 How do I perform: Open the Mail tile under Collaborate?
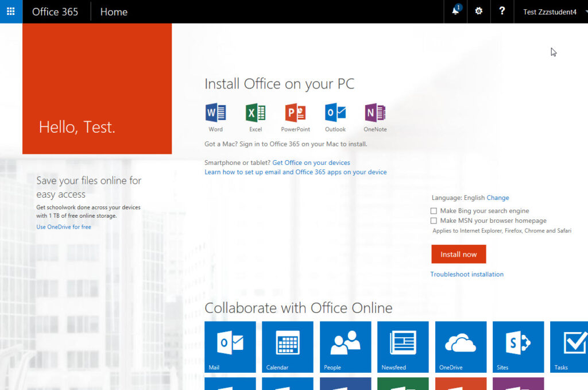(230, 346)
